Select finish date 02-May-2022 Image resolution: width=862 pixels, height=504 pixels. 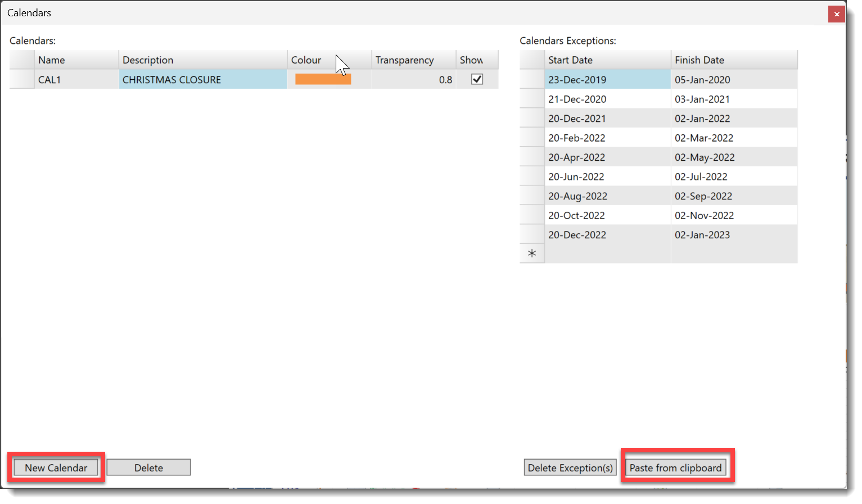pos(734,157)
